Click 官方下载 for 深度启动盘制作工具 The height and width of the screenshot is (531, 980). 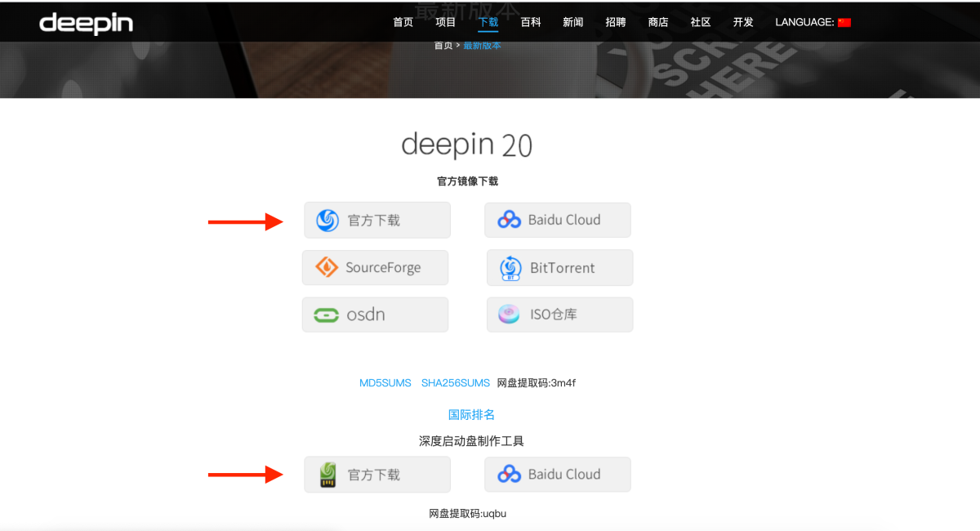[x=377, y=475]
